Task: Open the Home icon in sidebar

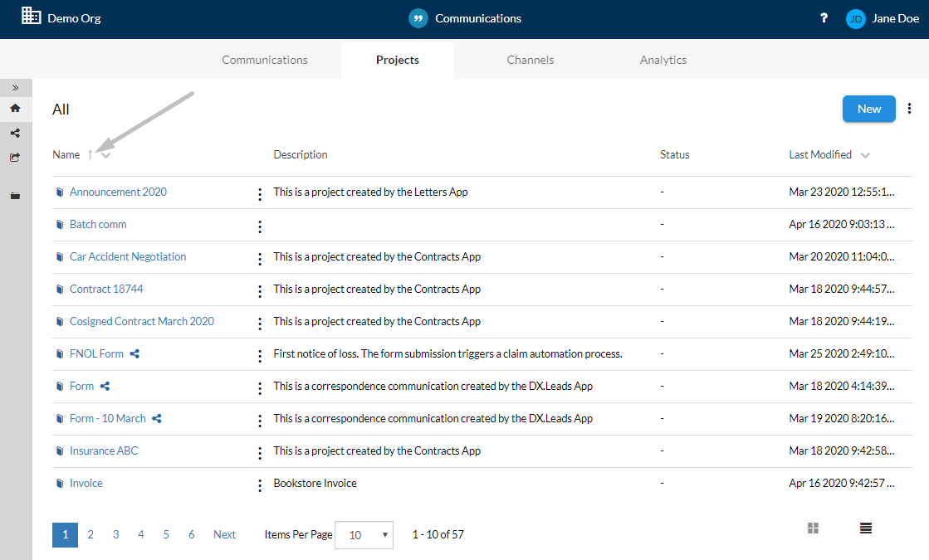Action: pyautogui.click(x=16, y=108)
